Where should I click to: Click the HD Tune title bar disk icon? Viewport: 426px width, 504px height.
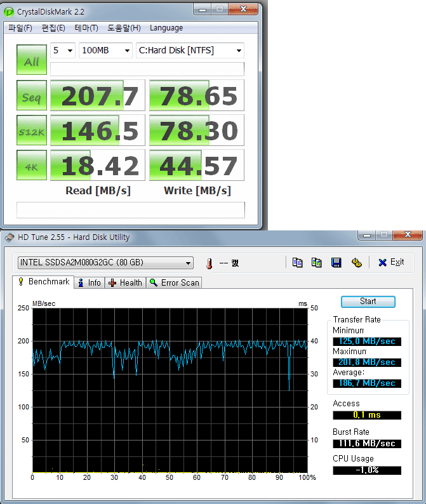(10, 237)
